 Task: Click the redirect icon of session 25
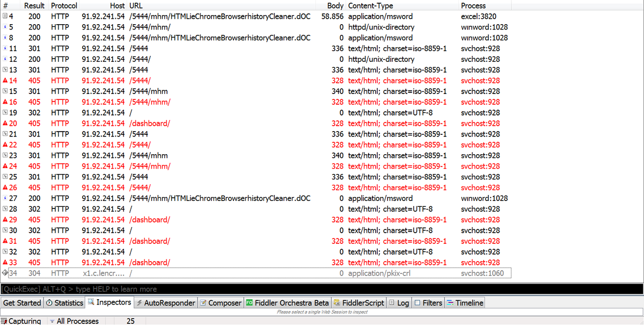point(5,177)
